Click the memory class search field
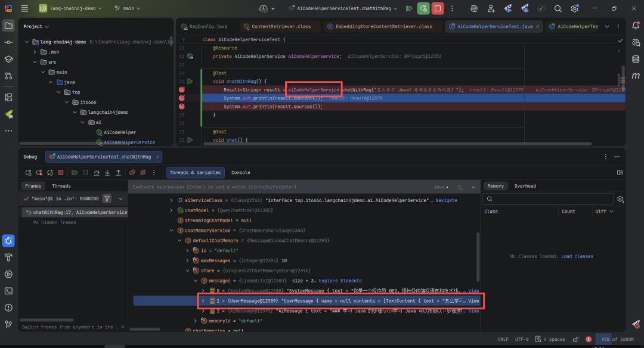Screen dimensions: 644x348 coord(548,199)
